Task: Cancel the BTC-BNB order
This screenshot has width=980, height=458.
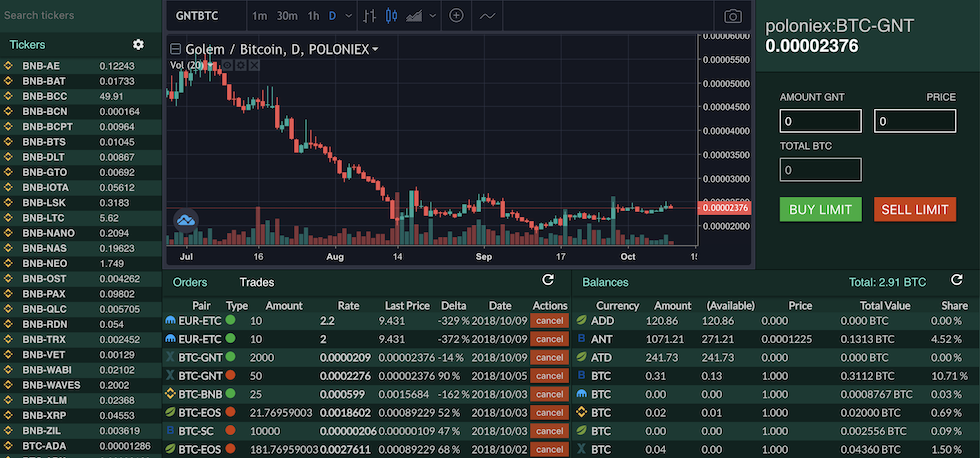Action: (x=549, y=394)
